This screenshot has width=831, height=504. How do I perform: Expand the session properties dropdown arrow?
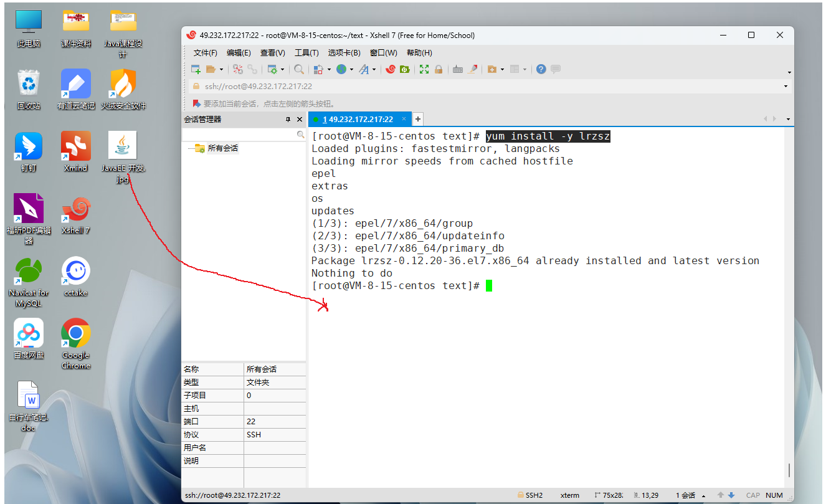[x=283, y=70]
